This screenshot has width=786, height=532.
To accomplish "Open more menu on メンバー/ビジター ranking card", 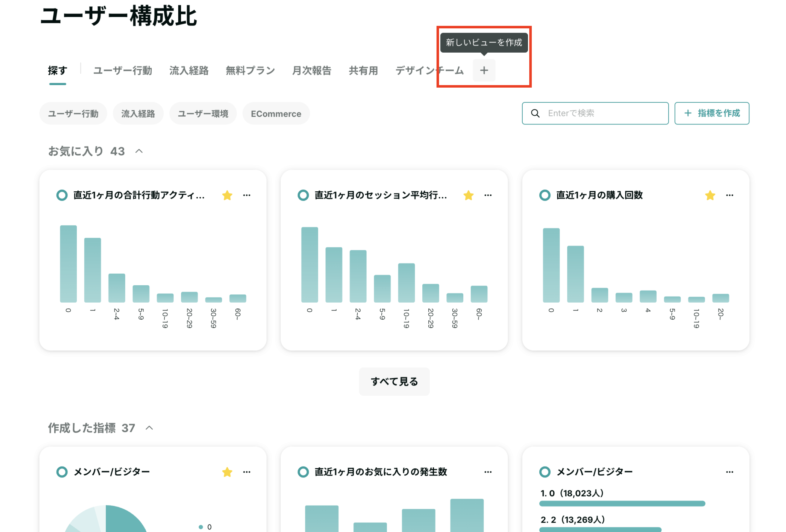I will [x=730, y=472].
